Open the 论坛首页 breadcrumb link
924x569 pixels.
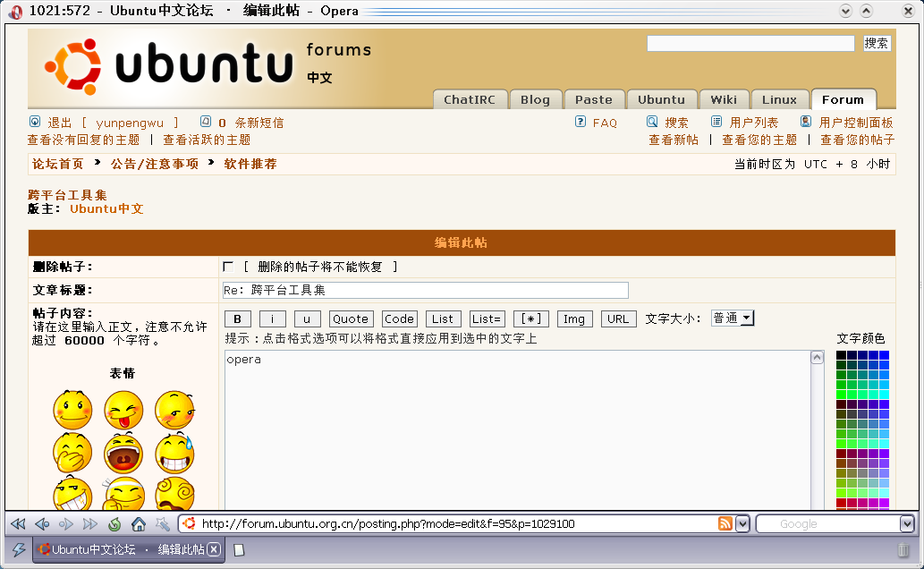(x=58, y=164)
